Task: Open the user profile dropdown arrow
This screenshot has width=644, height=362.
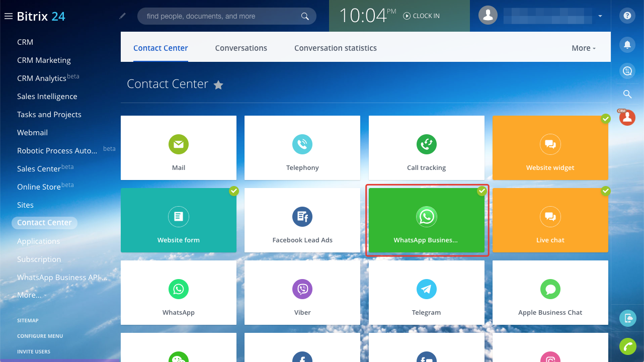Action: (x=600, y=16)
